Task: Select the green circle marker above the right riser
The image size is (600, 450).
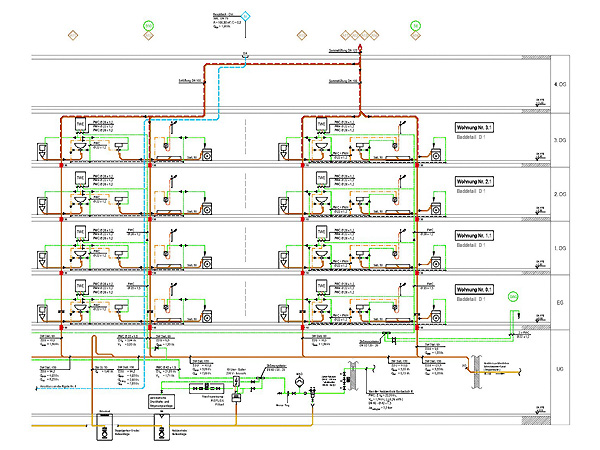Action: pos(415,26)
